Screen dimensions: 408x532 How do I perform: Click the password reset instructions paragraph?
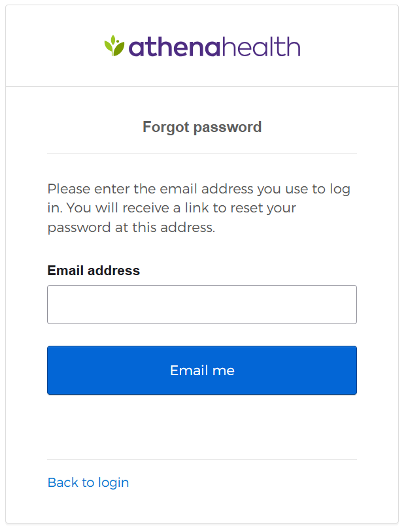point(199,208)
